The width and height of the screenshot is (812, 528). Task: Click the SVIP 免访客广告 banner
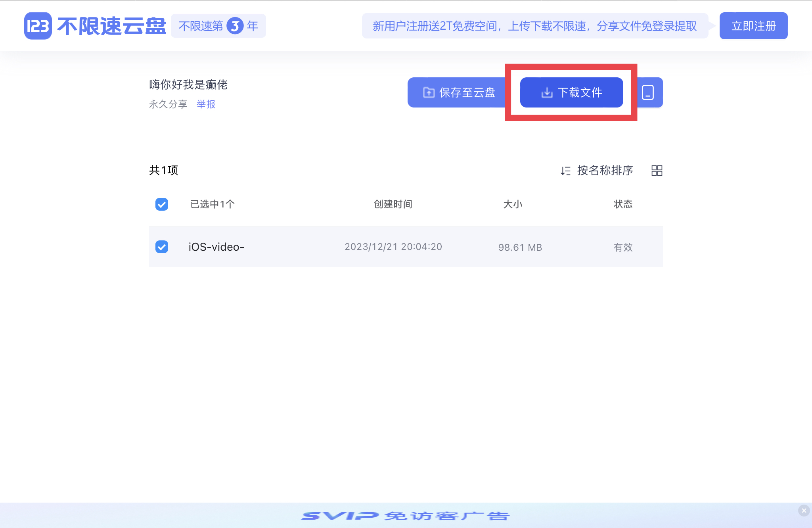point(405,516)
